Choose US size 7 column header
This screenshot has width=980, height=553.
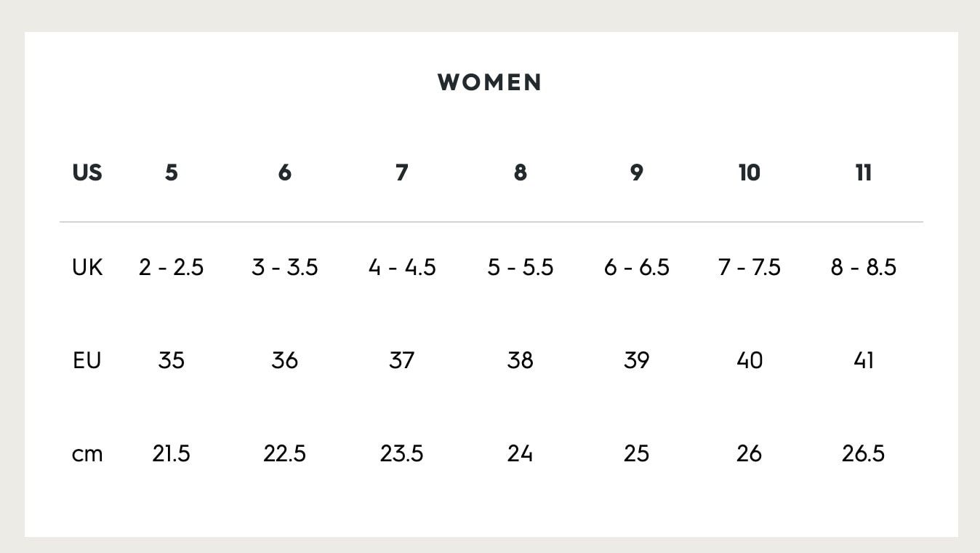click(x=401, y=173)
